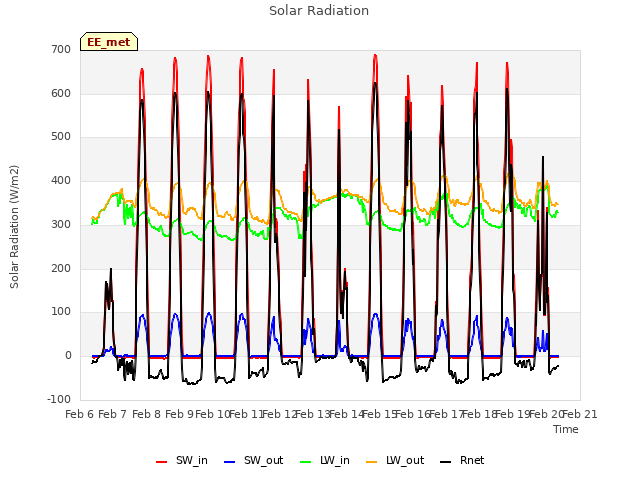Viewport: 640px width, 480px height.
Task: Toggle SW_in series in legend
Action: tap(182, 460)
